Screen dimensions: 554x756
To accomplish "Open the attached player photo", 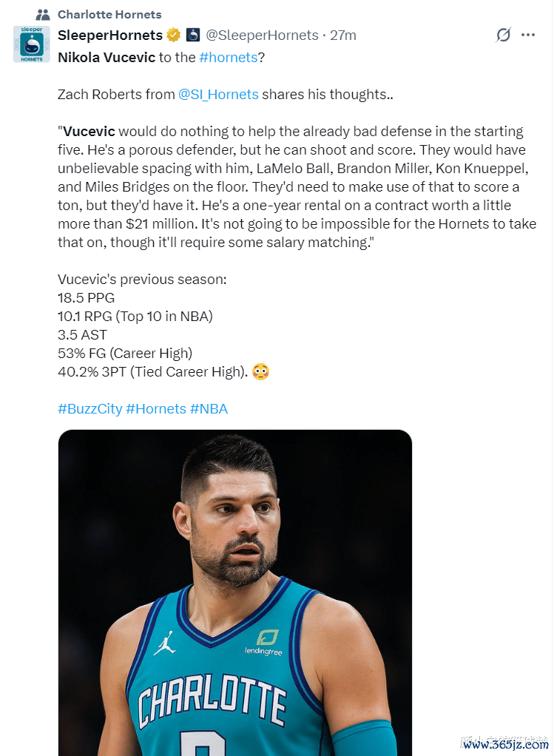I will coord(234,592).
